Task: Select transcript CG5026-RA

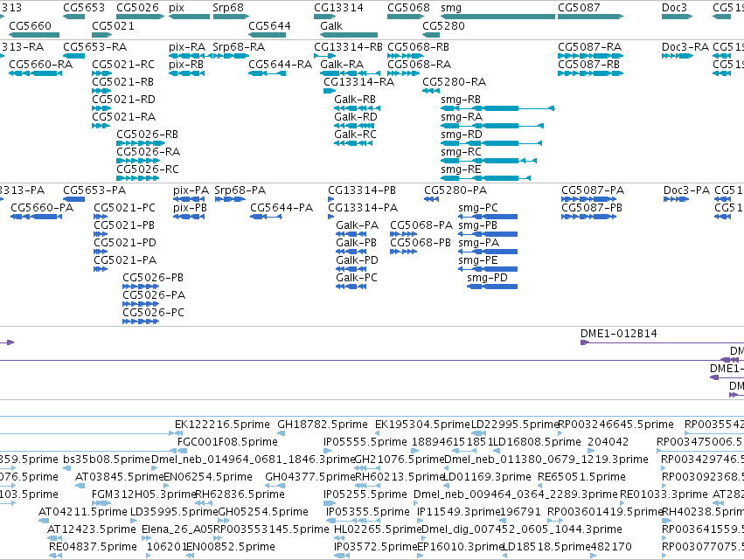Action: click(x=138, y=162)
